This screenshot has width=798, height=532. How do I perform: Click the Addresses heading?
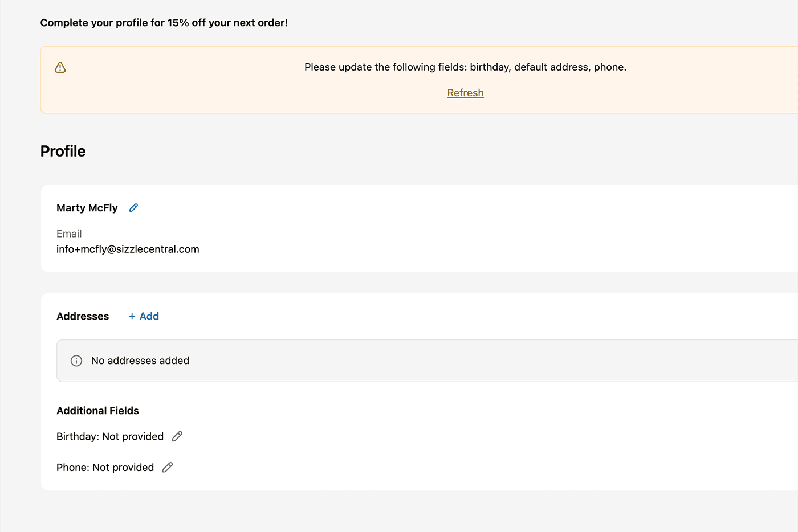click(83, 316)
